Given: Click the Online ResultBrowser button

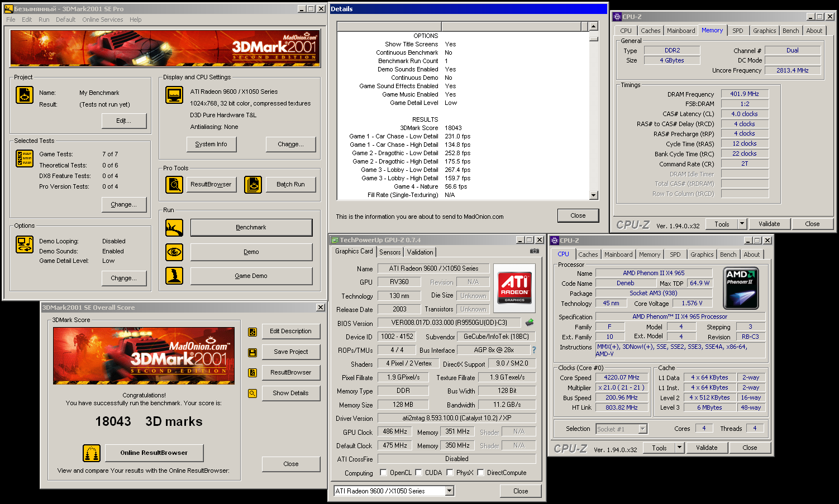Looking at the screenshot, I should click(154, 453).
